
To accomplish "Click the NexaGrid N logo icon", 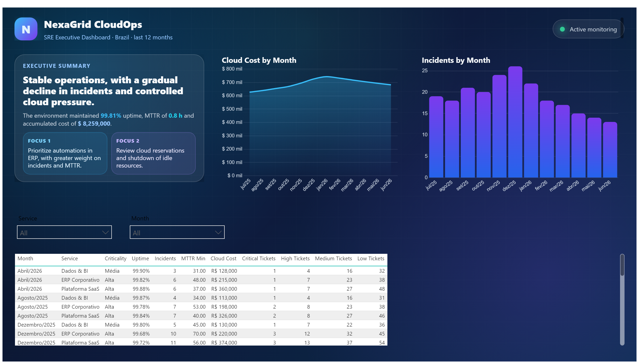I will (26, 29).
